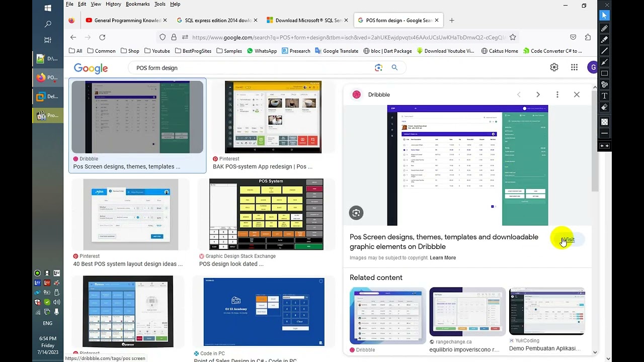Viewport: 644px width, 362px height.
Task: Open the Google account avatar
Action: click(x=593, y=67)
